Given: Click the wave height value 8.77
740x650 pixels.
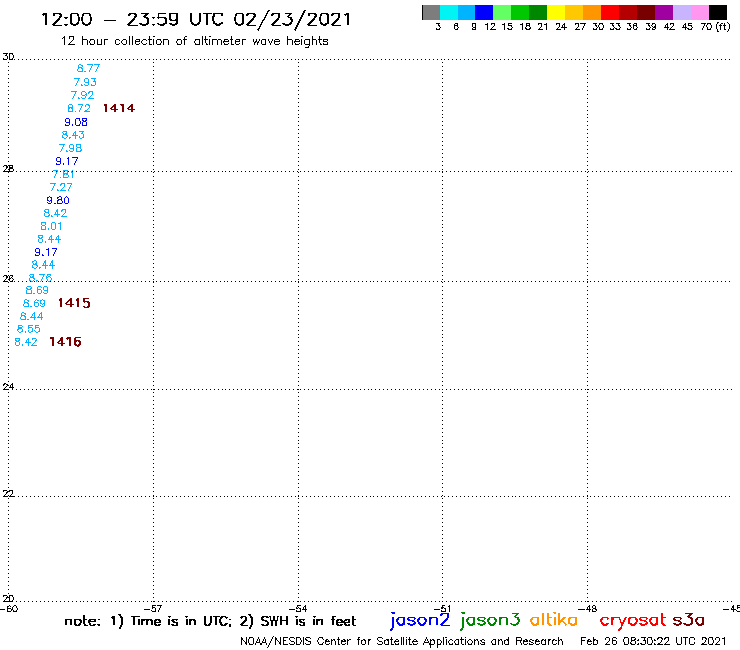Looking at the screenshot, I should (x=88, y=68).
